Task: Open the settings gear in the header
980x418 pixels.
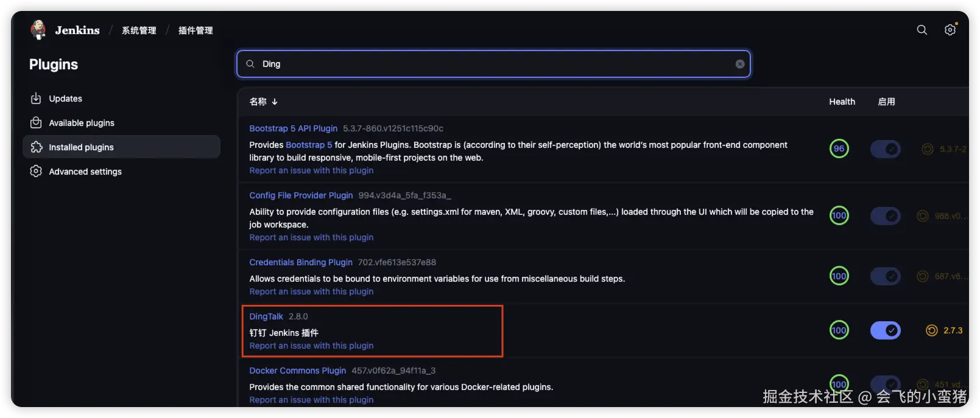Action: click(950, 30)
